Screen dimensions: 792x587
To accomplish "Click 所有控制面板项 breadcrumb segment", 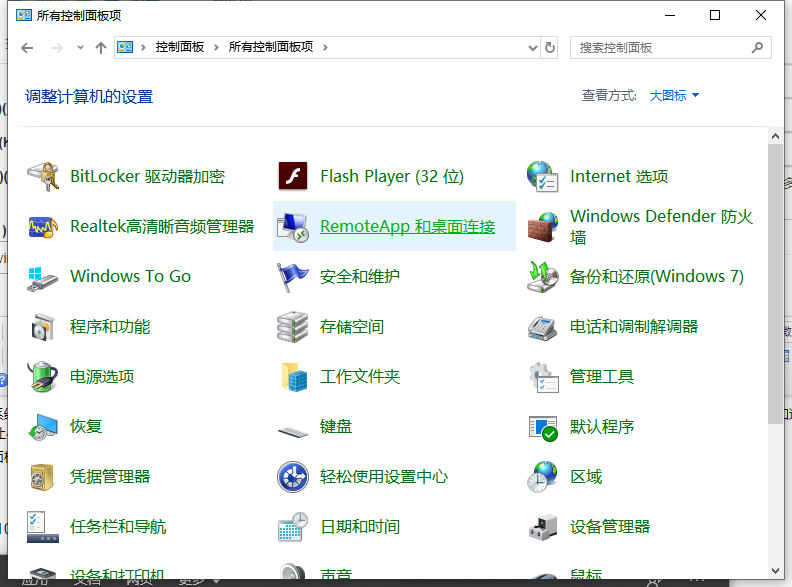I will pos(270,47).
